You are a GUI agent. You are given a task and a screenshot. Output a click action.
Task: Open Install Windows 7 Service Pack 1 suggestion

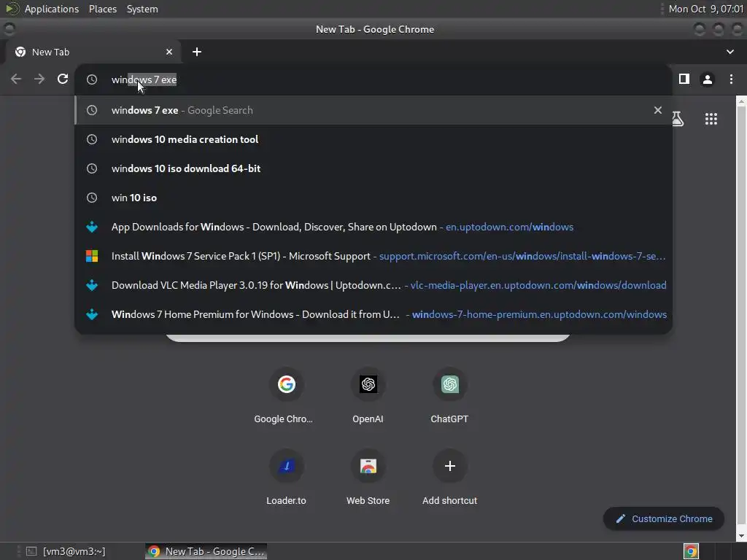pos(373,256)
